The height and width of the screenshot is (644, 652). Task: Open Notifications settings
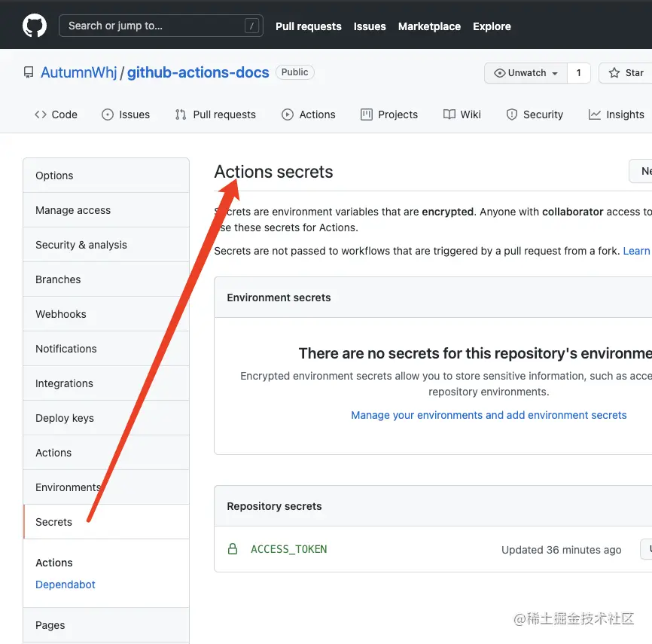106,349
